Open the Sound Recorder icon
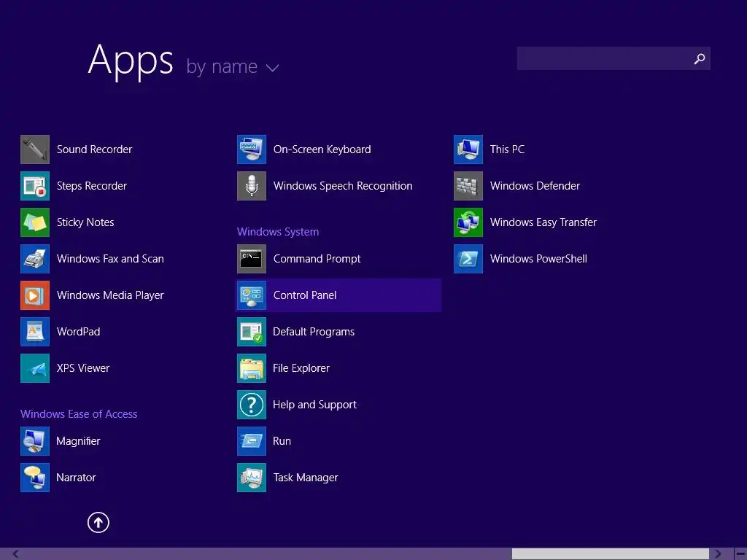 coord(35,149)
